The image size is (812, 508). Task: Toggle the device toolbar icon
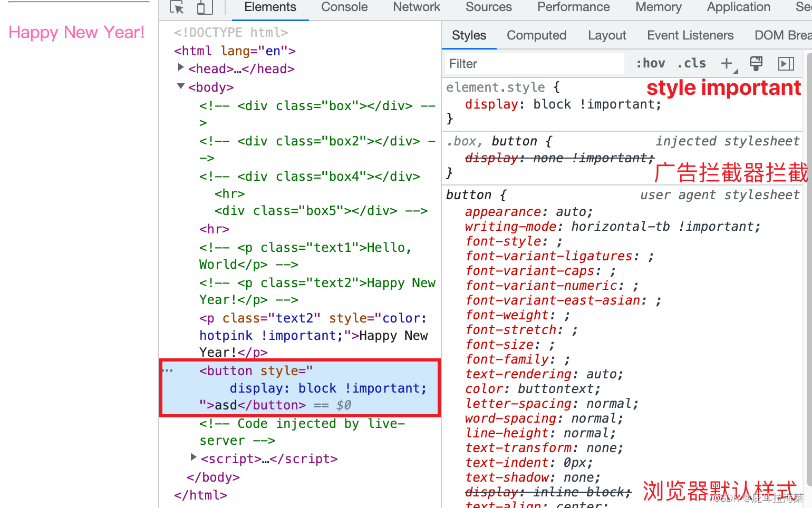tap(205, 7)
